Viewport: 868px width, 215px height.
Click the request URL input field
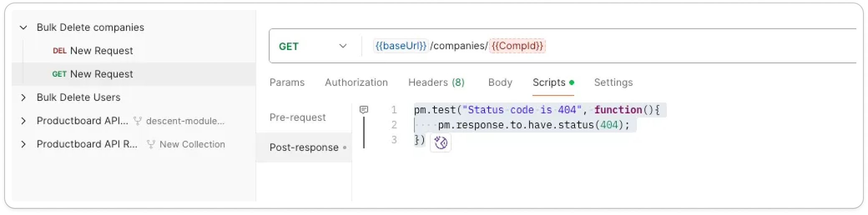point(668,46)
